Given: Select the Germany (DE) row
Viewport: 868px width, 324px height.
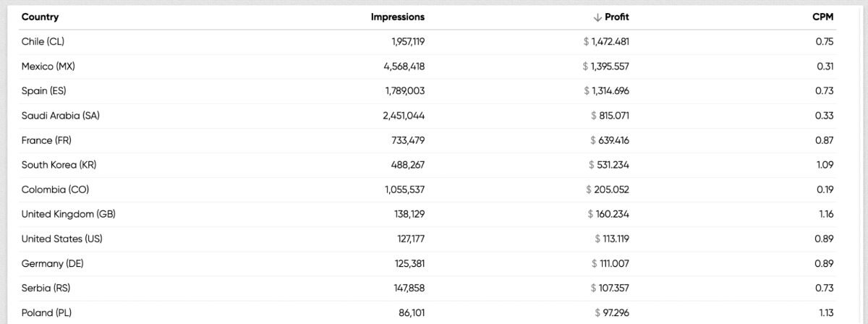Looking at the screenshot, I should [53, 263].
